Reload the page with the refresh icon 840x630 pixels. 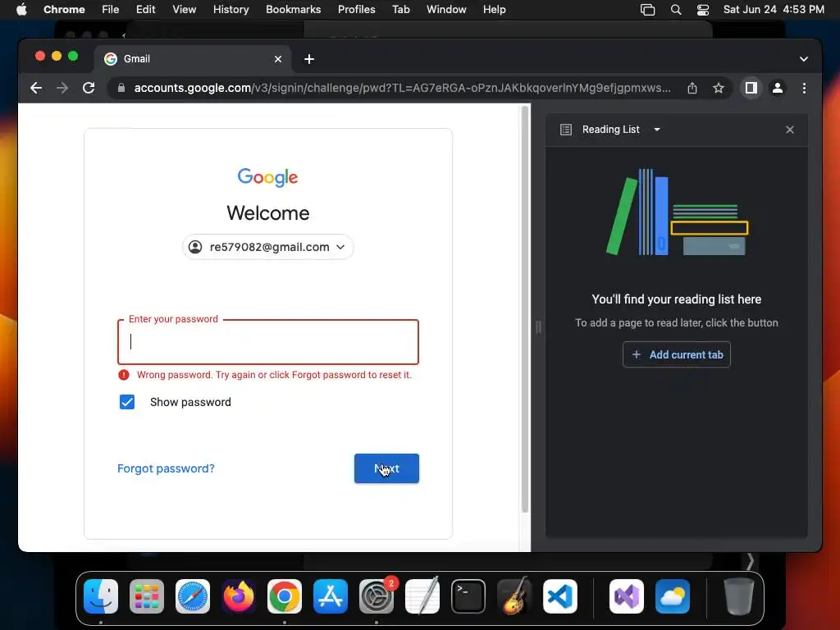[x=89, y=88]
